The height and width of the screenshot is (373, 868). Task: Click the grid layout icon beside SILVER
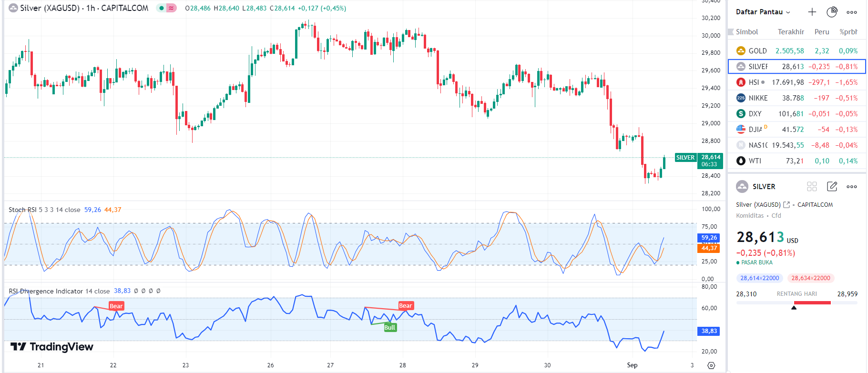(812, 186)
